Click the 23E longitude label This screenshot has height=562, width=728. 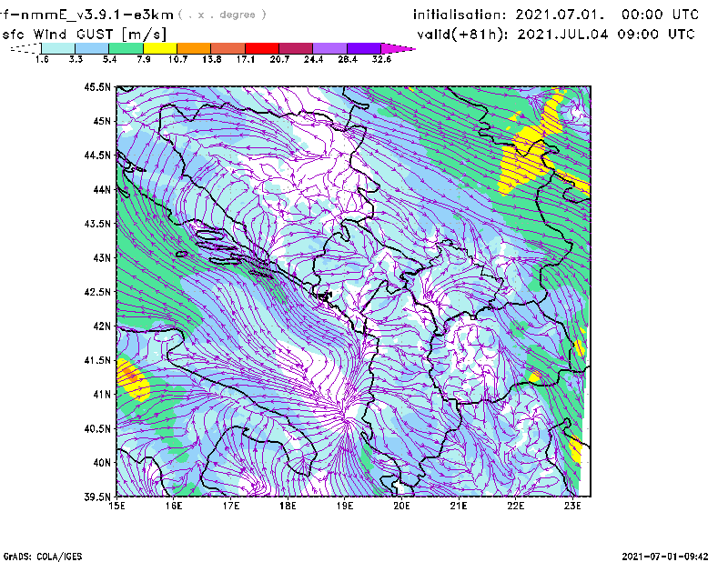[572, 506]
